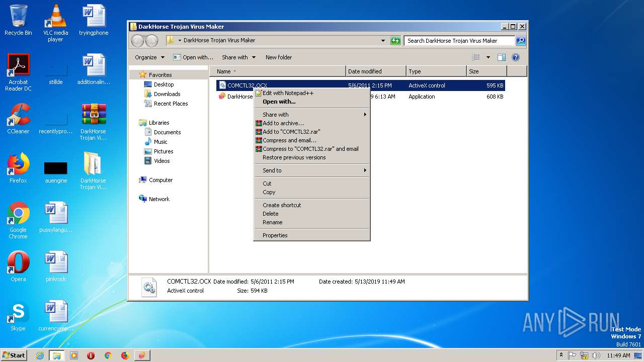Click the Search DarkHorse Trojan Virus Maker field
The width and height of the screenshot is (644, 362).
pos(459,41)
